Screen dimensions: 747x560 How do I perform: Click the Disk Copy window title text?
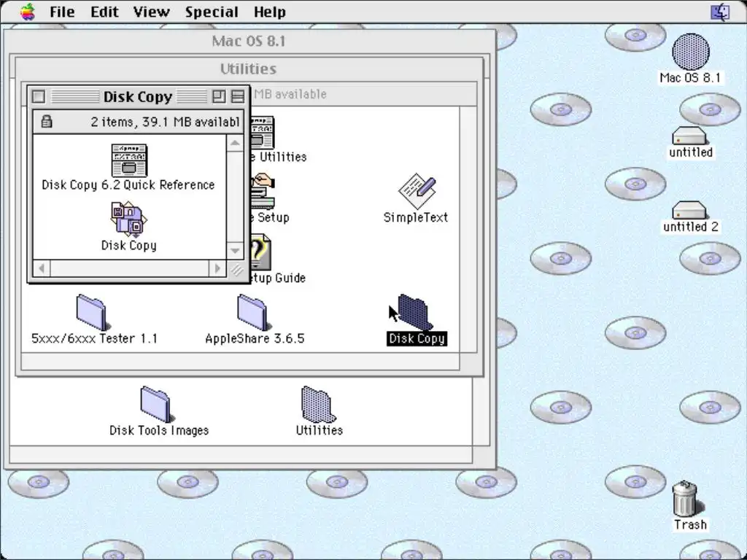tap(138, 97)
